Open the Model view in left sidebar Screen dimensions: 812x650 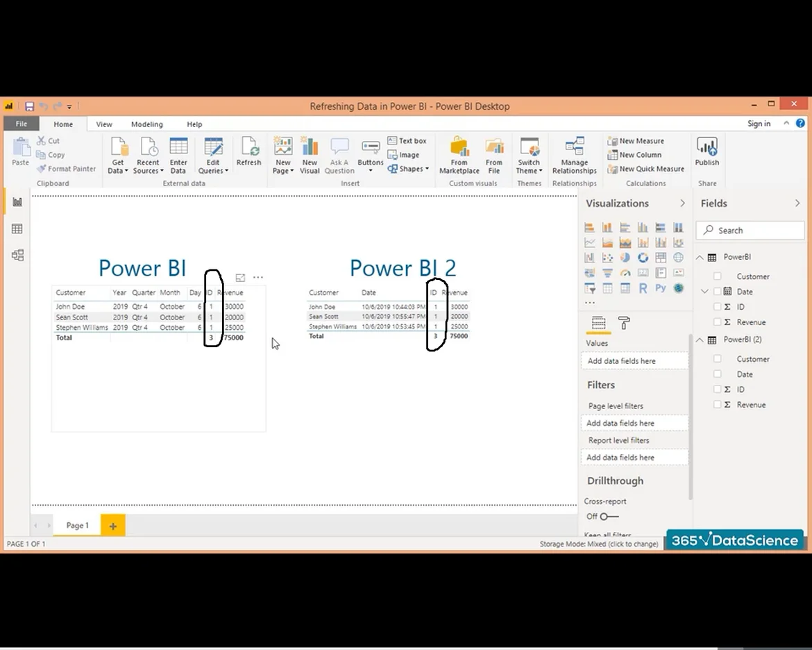17,256
